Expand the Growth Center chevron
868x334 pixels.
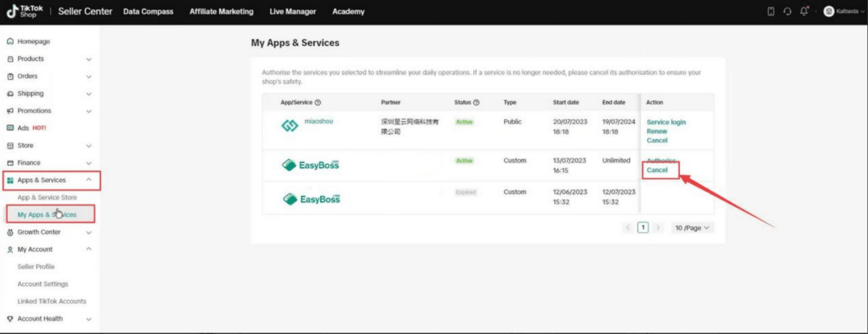(89, 232)
